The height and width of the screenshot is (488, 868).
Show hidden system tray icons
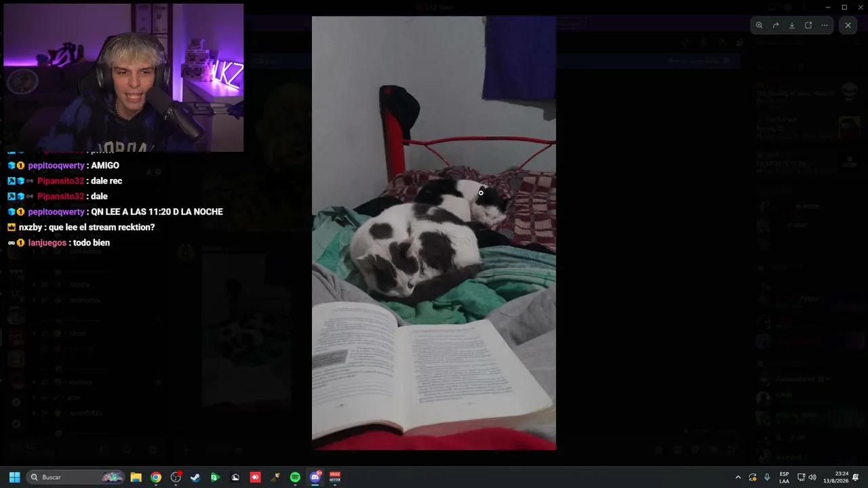click(738, 477)
